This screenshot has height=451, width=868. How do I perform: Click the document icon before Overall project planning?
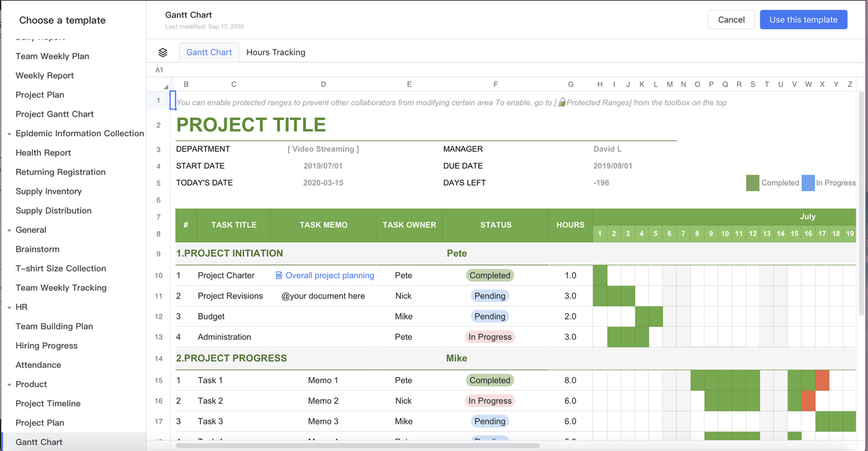pyautogui.click(x=279, y=275)
